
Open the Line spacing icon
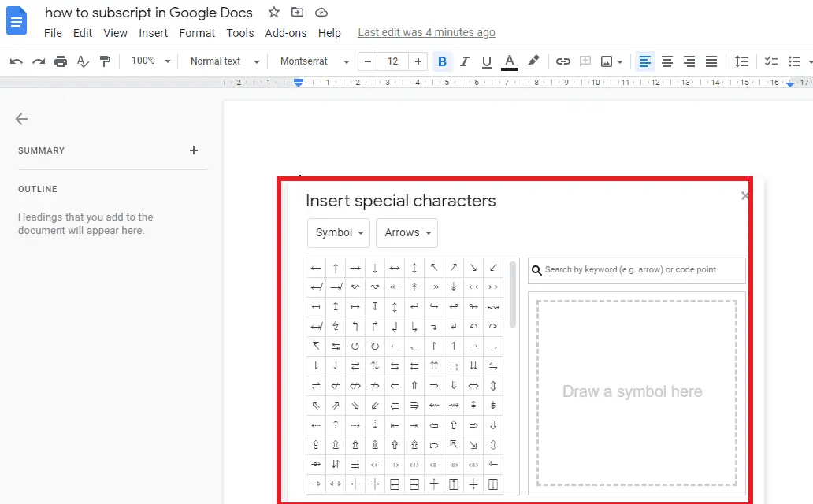(x=741, y=61)
